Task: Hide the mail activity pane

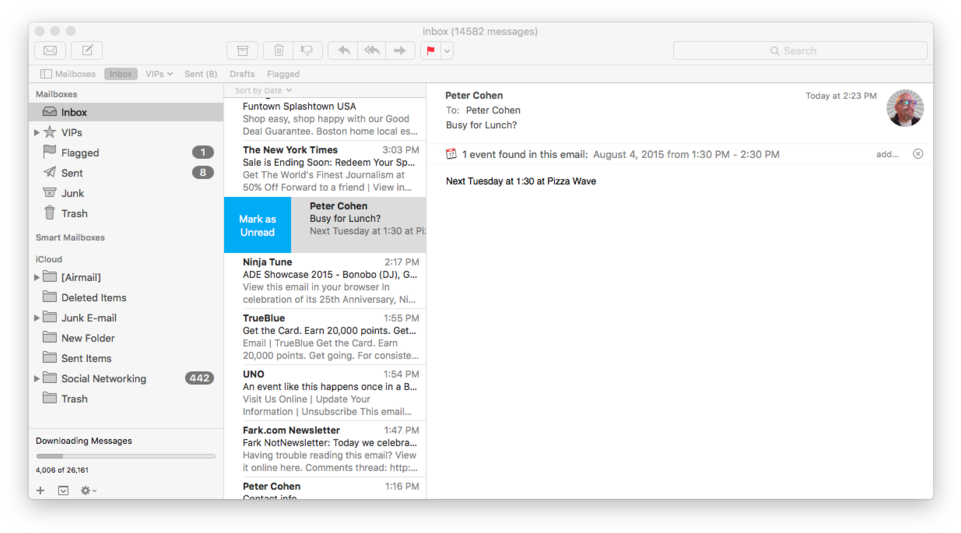Action: [x=63, y=491]
